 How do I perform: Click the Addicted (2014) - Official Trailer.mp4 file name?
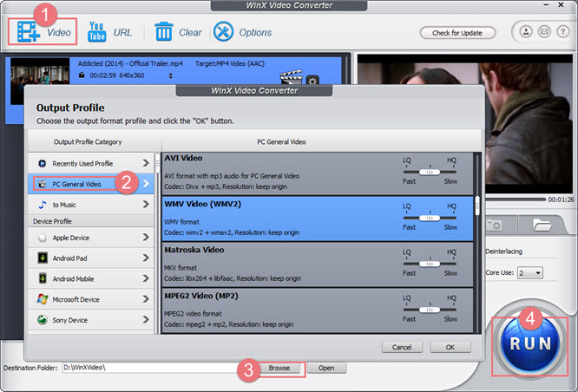click(x=130, y=63)
